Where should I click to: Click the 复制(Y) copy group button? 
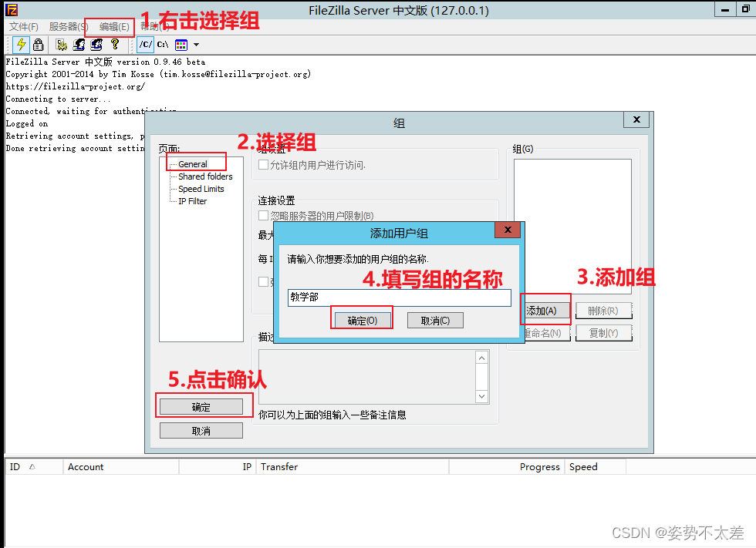[603, 333]
